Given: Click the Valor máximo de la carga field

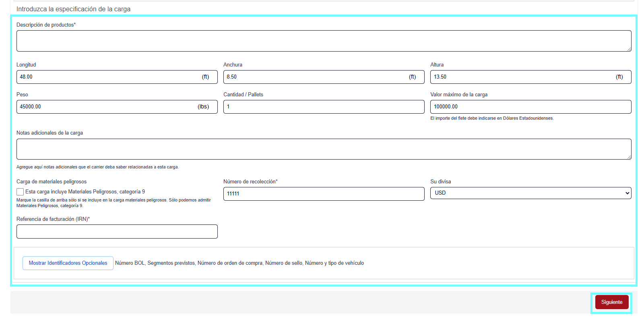Looking at the screenshot, I should (530, 107).
